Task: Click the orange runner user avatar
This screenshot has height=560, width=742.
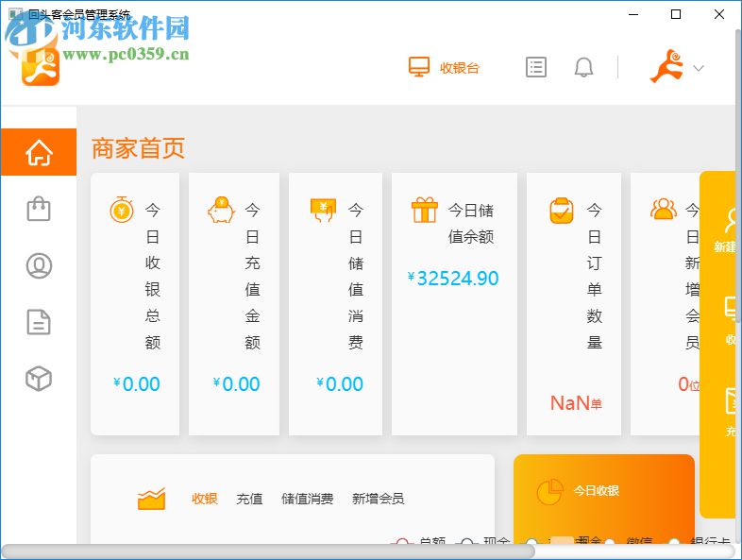Action: tap(667, 66)
